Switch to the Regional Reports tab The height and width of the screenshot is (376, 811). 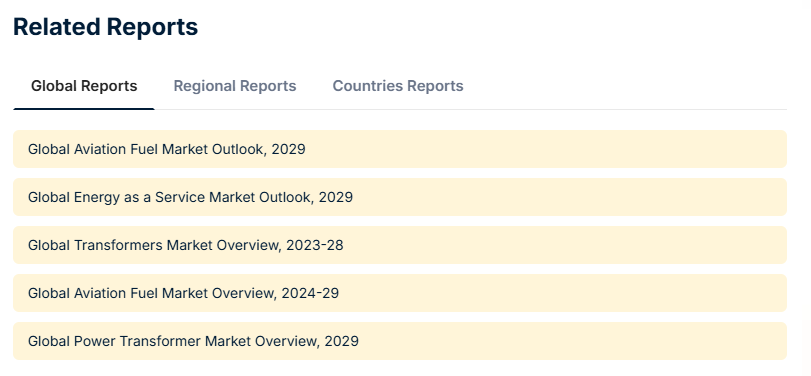click(x=234, y=86)
